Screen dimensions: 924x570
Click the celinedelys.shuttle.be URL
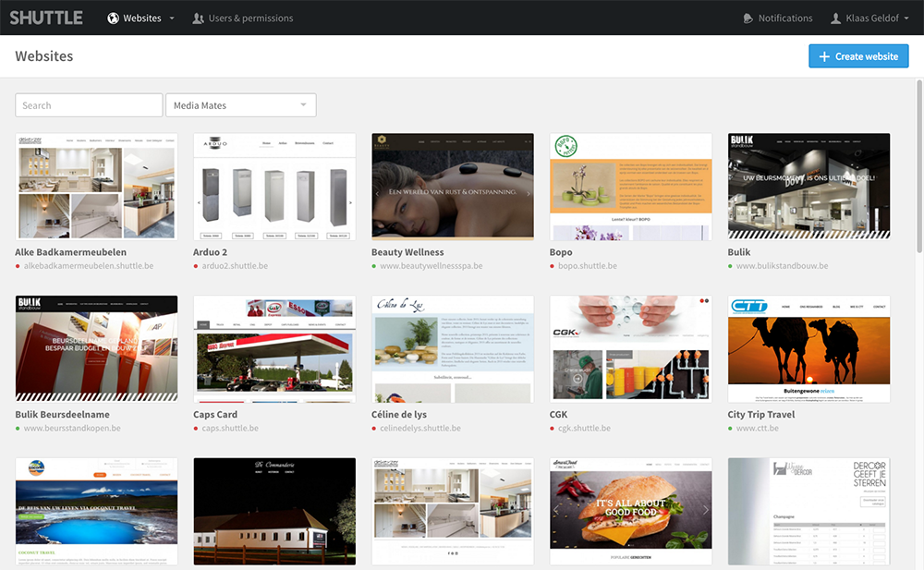[x=420, y=429]
